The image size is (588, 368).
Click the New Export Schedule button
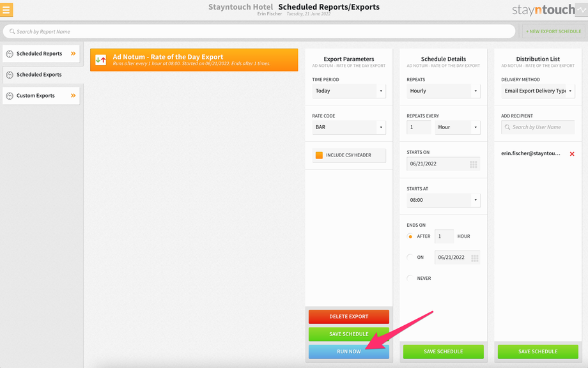click(553, 31)
